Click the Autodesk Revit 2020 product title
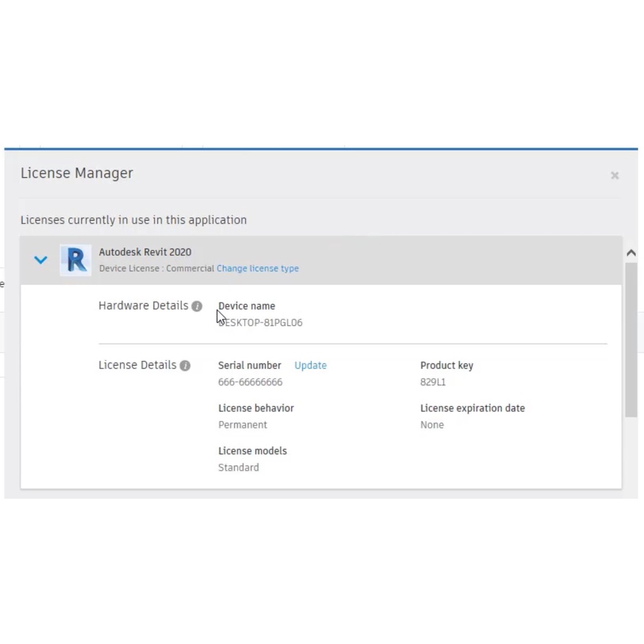The image size is (644, 644). (x=145, y=252)
